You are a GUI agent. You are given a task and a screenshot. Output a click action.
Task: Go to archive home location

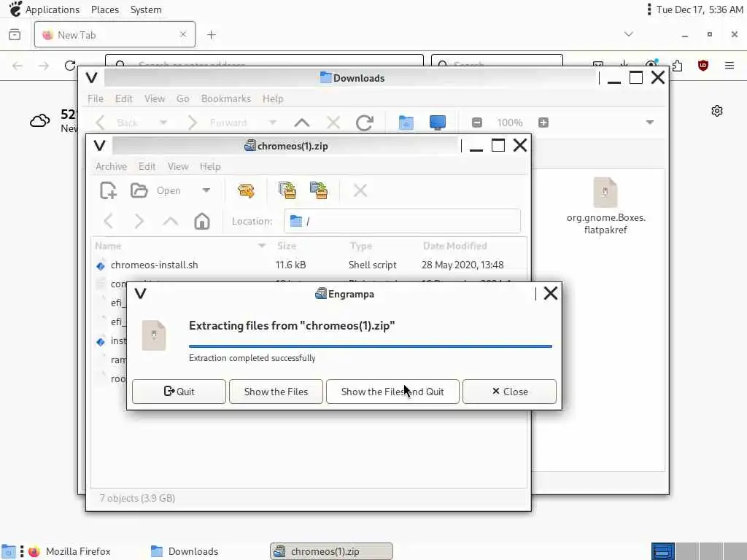[x=202, y=222]
